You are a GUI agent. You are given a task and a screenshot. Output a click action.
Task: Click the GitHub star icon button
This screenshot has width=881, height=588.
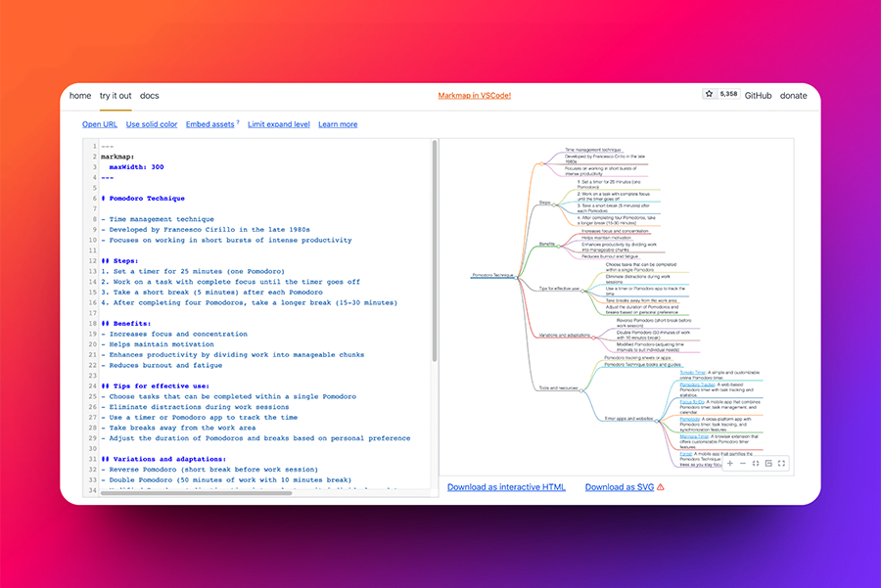[710, 95]
